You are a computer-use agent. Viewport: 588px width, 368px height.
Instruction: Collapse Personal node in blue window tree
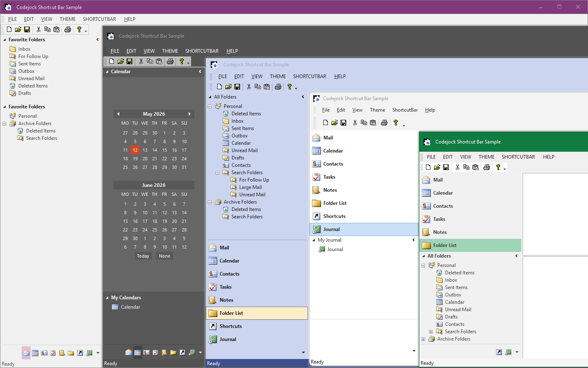[x=210, y=106]
